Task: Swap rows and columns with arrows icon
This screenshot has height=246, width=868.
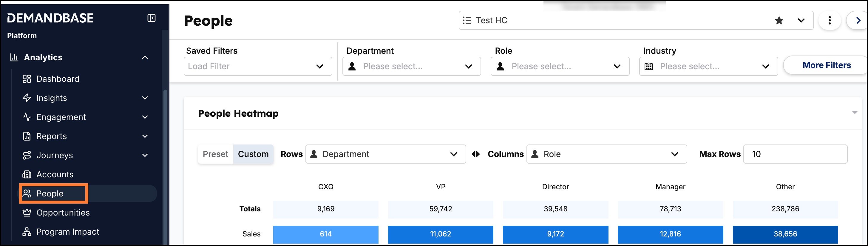Action: point(476,154)
